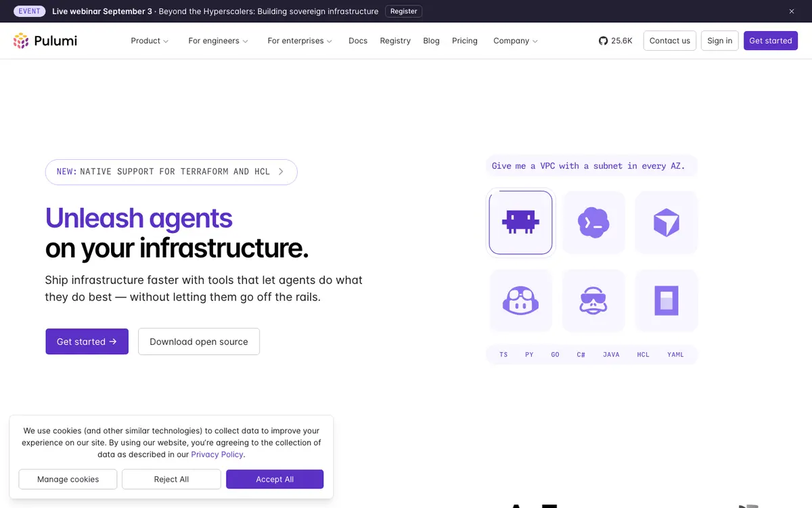Select the sunglasses monkey icon tile
Viewport: 812px width, 508px height.
click(x=593, y=301)
